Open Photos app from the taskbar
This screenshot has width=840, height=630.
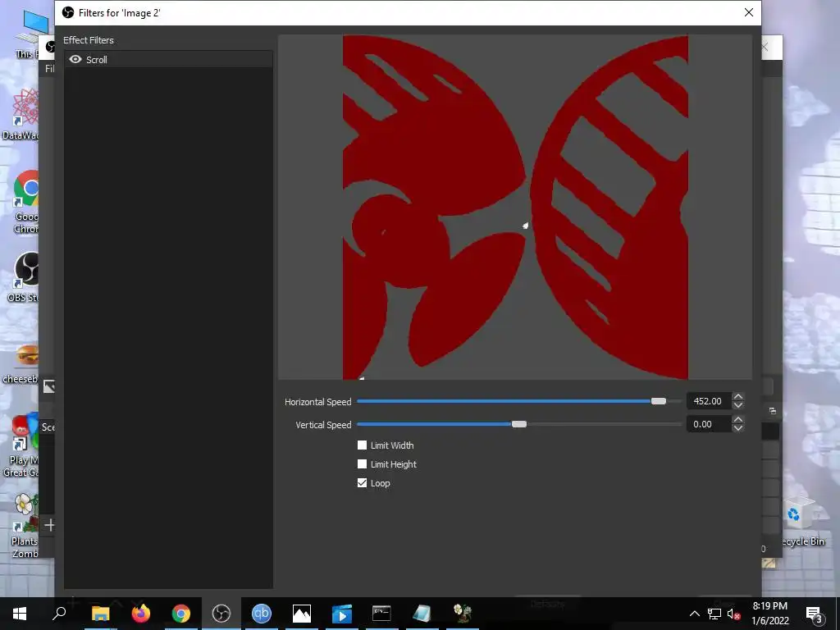click(302, 614)
